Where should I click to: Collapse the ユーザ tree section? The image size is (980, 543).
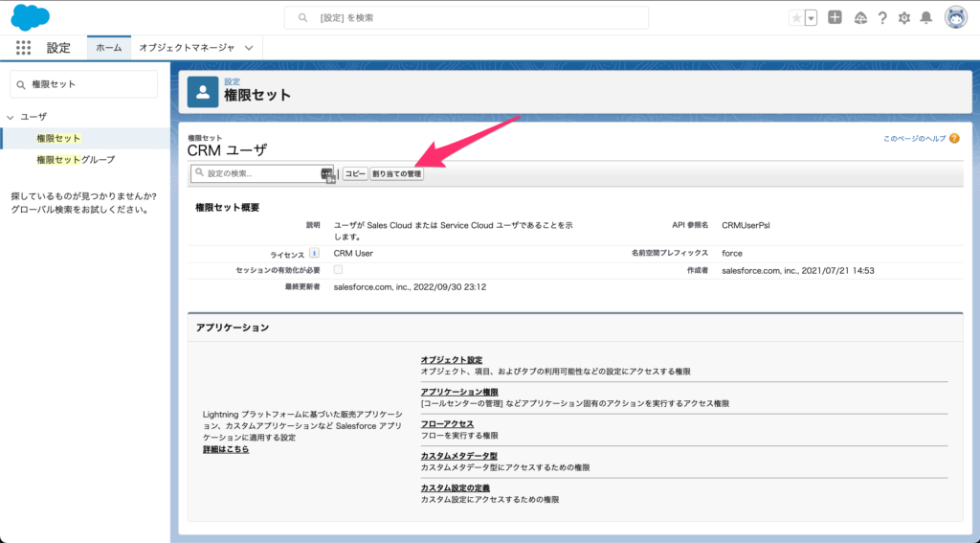click(x=11, y=117)
